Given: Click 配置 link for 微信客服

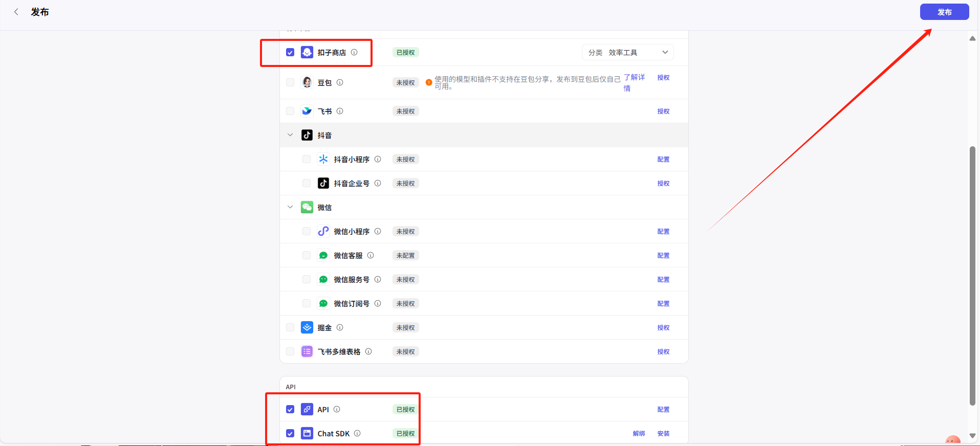Looking at the screenshot, I should point(663,255).
